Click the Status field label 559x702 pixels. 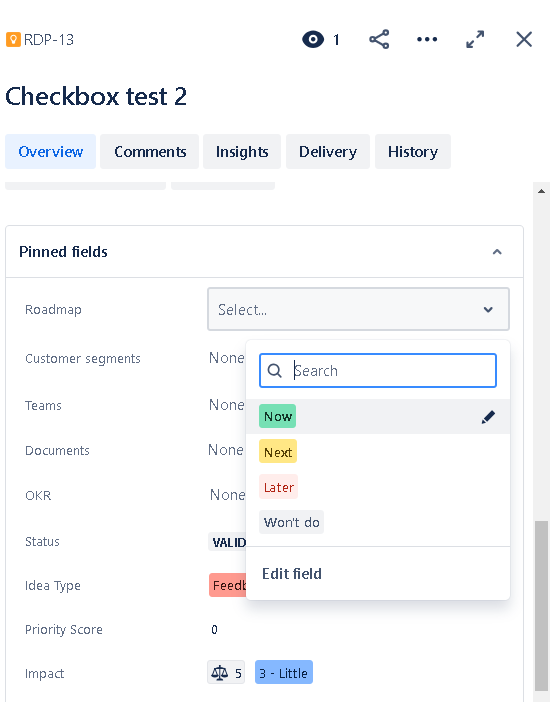point(42,542)
